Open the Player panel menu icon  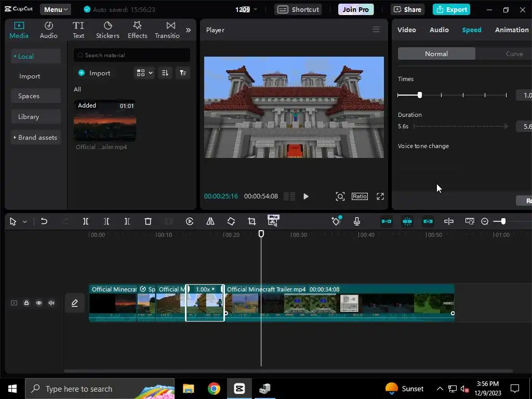(376, 30)
